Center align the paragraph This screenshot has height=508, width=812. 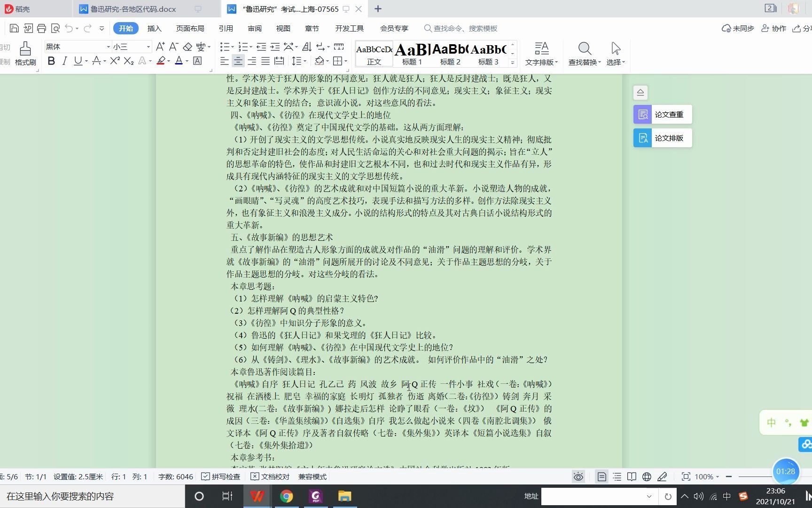pos(238,61)
